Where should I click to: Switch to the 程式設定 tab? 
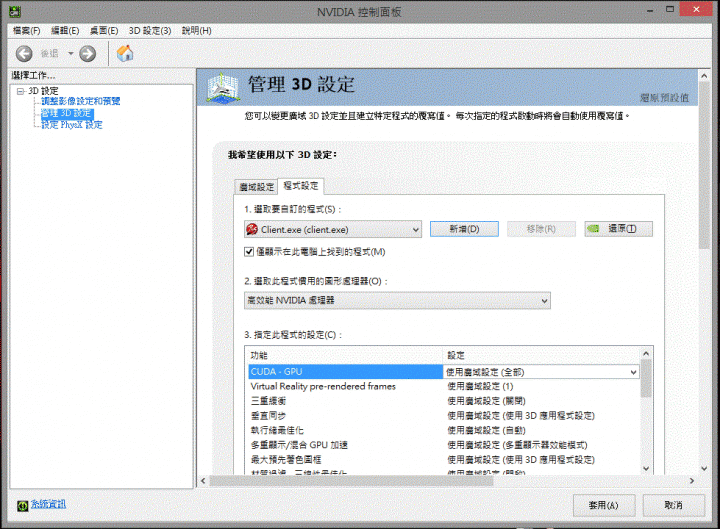pos(301,186)
